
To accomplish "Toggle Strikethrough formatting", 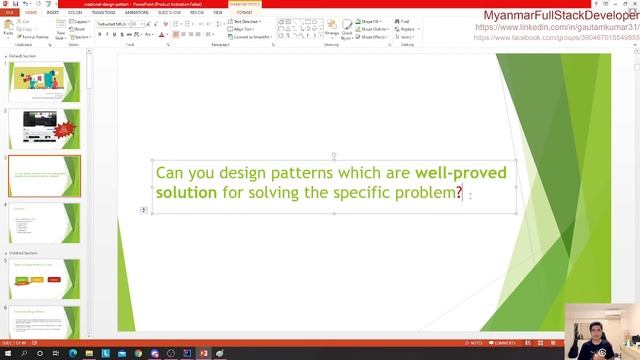I will point(129,35).
